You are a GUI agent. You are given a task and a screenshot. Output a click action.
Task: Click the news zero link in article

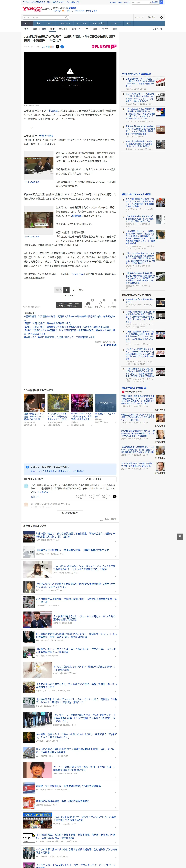[78, 274]
